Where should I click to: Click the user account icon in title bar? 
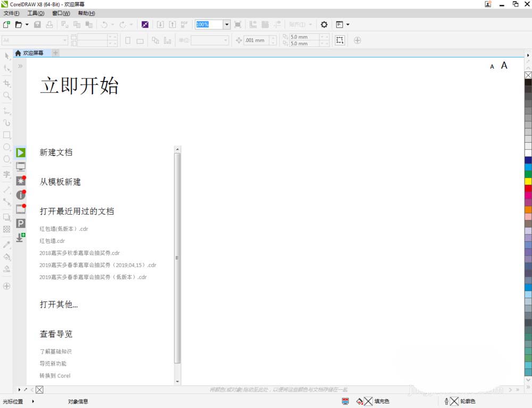488,4
